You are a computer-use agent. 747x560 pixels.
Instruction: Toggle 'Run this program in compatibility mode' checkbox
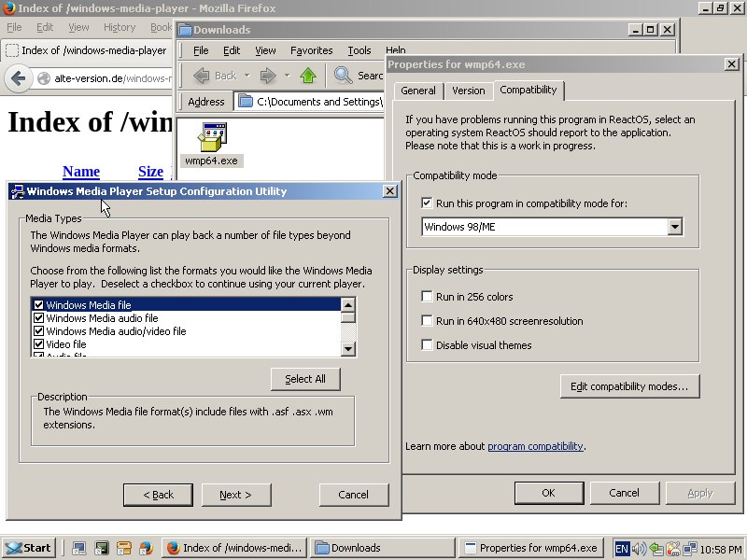427,203
